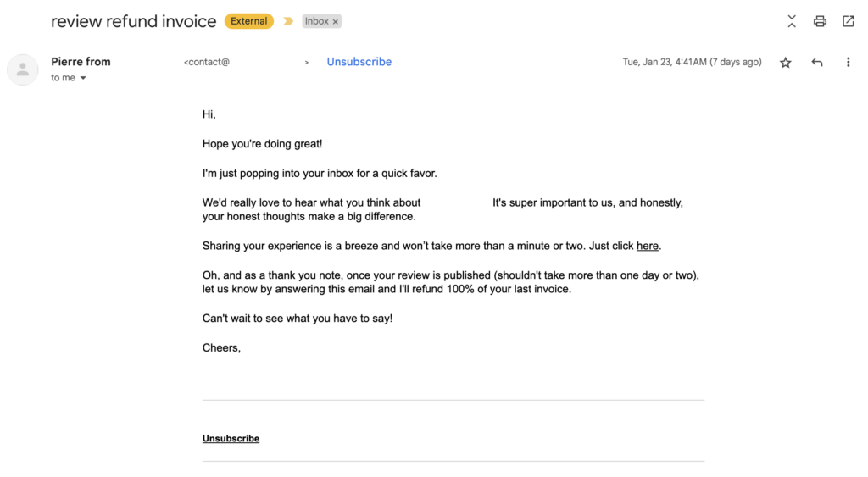This screenshot has width=868, height=477.
Task: Click the bold Unsubscribe link in the footer
Action: pyautogui.click(x=231, y=438)
